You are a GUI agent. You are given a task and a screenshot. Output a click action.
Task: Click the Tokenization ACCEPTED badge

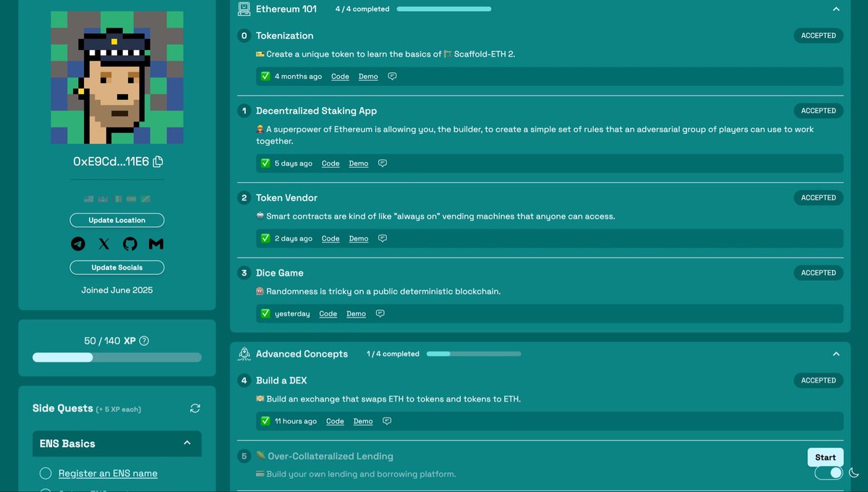coord(818,35)
